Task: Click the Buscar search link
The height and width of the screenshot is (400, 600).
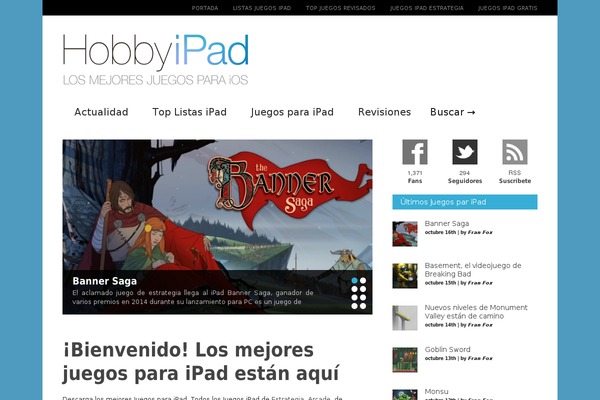Action: [453, 112]
